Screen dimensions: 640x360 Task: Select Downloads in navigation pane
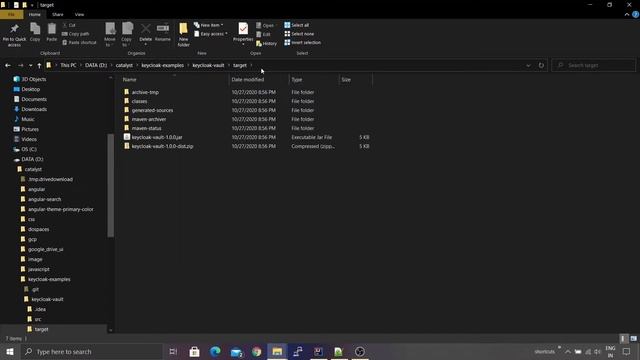[x=34, y=109]
